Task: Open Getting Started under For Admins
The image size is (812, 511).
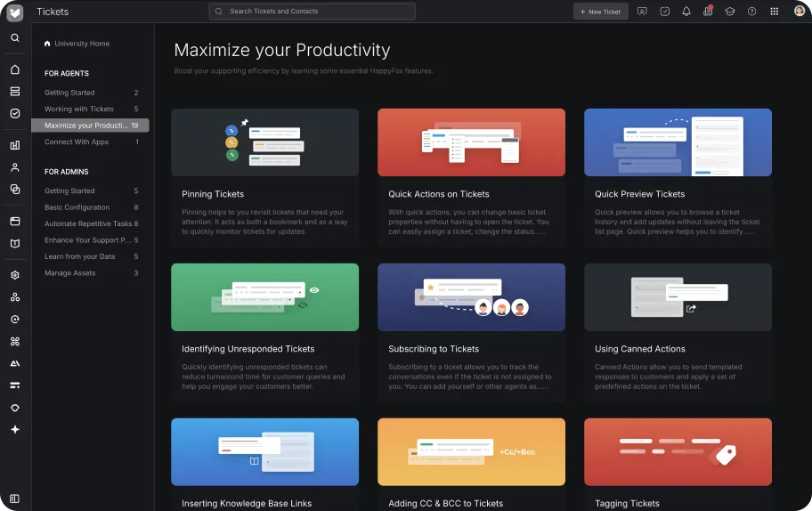Action: 90,191
